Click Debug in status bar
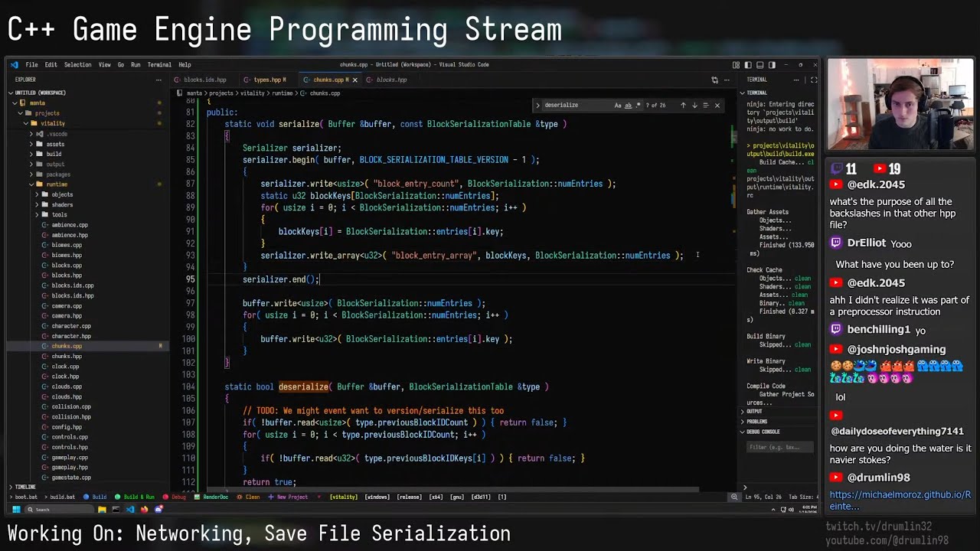 pyautogui.click(x=175, y=497)
